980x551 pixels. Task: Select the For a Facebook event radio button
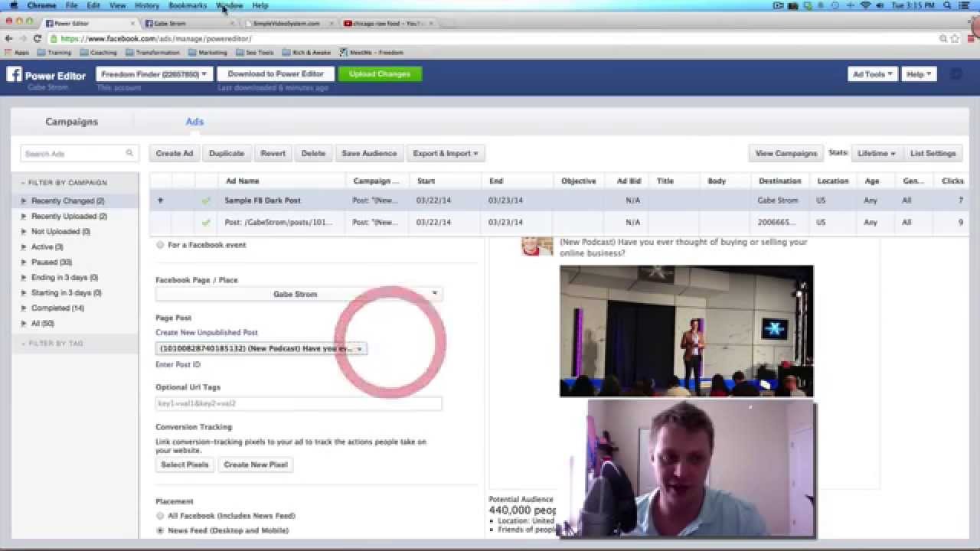click(x=160, y=245)
